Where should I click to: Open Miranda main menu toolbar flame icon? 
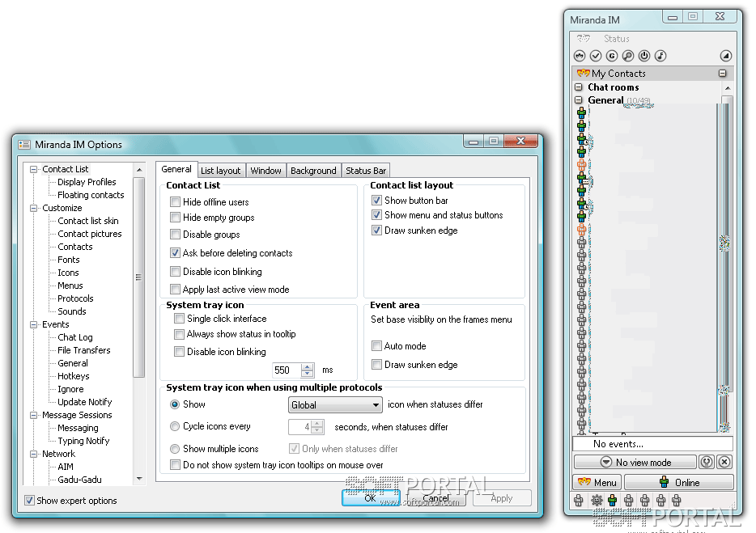click(x=579, y=56)
